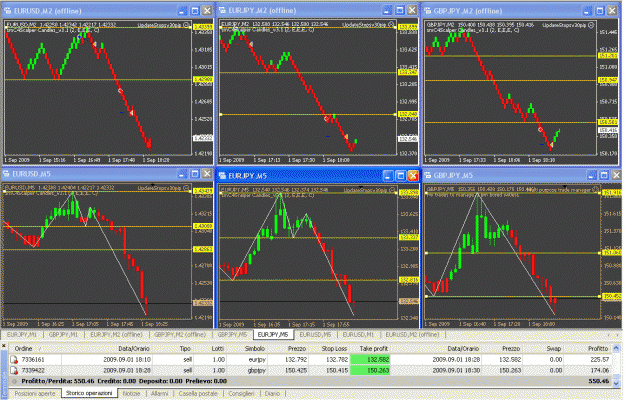
Task: Sort by the Take profit column header
Action: 373,349
